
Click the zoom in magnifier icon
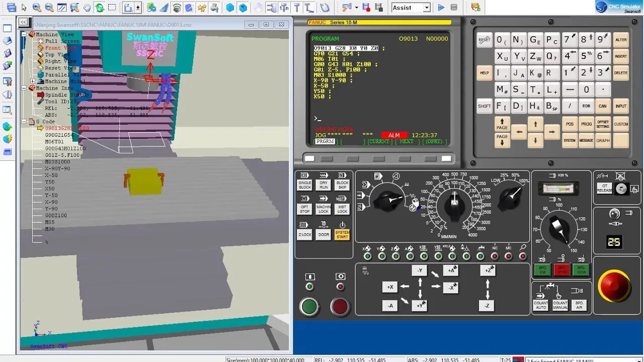coord(37,8)
